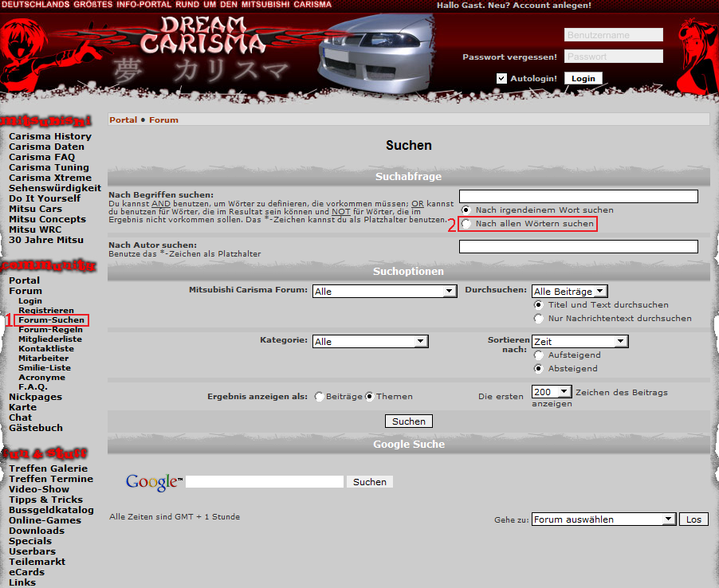Go to Forum-Suchen in sidebar
This screenshot has width=719, height=588.
tap(51, 319)
